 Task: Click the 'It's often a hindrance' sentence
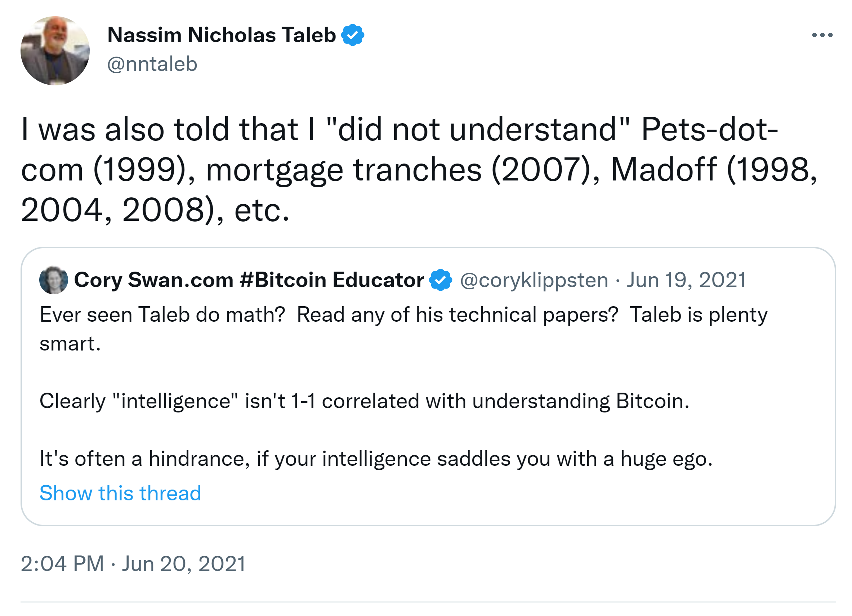point(376,459)
